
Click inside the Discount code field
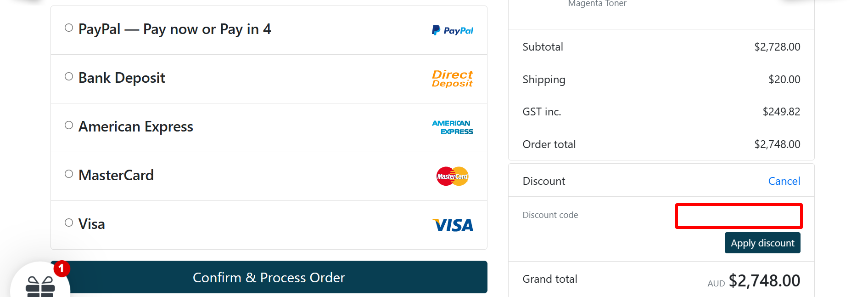coord(738,216)
